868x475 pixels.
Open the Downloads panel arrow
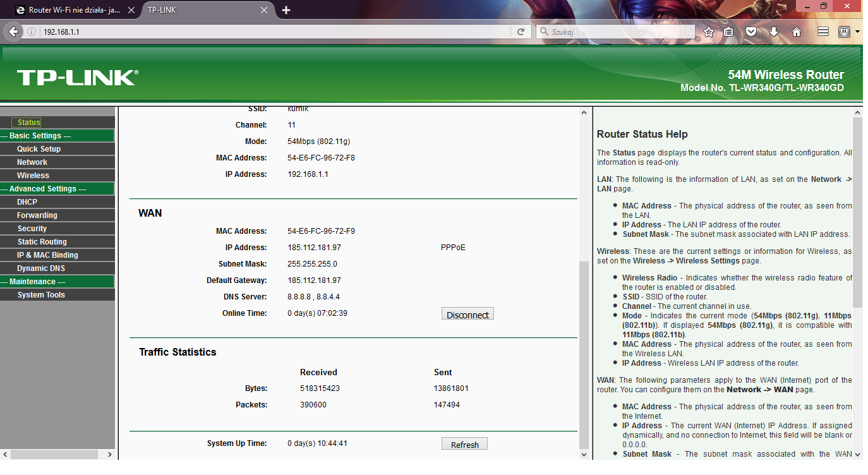pos(774,32)
